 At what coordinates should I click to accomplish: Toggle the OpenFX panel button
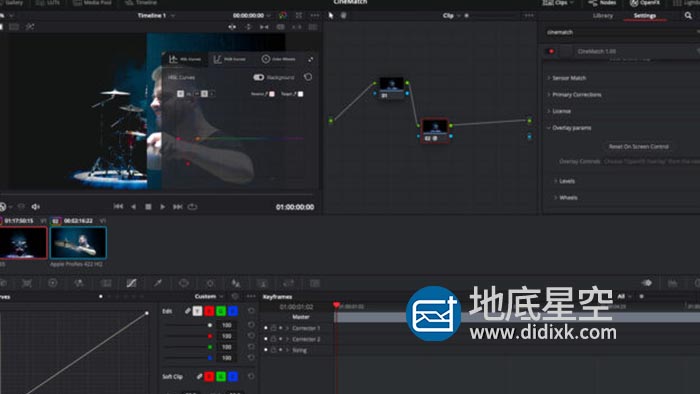[645, 3]
